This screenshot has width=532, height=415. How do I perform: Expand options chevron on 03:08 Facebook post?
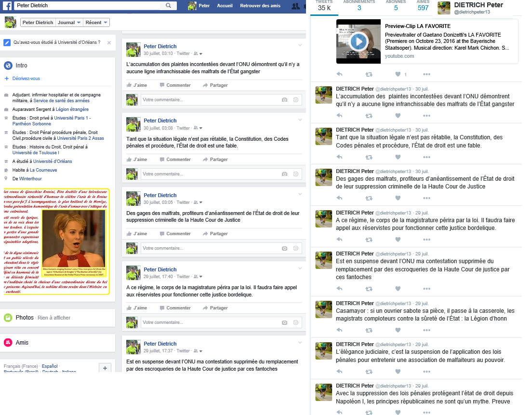(x=300, y=119)
